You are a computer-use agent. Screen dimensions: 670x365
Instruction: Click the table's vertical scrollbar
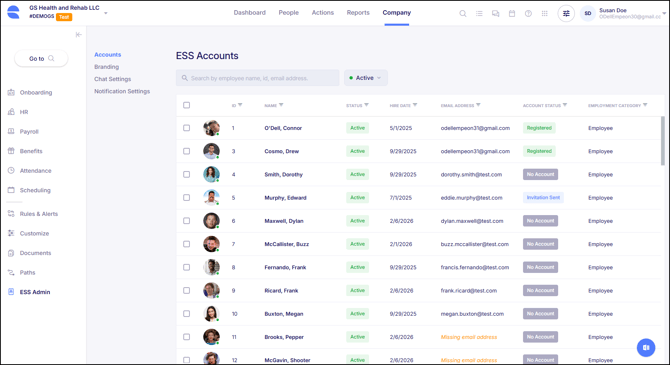click(663, 140)
